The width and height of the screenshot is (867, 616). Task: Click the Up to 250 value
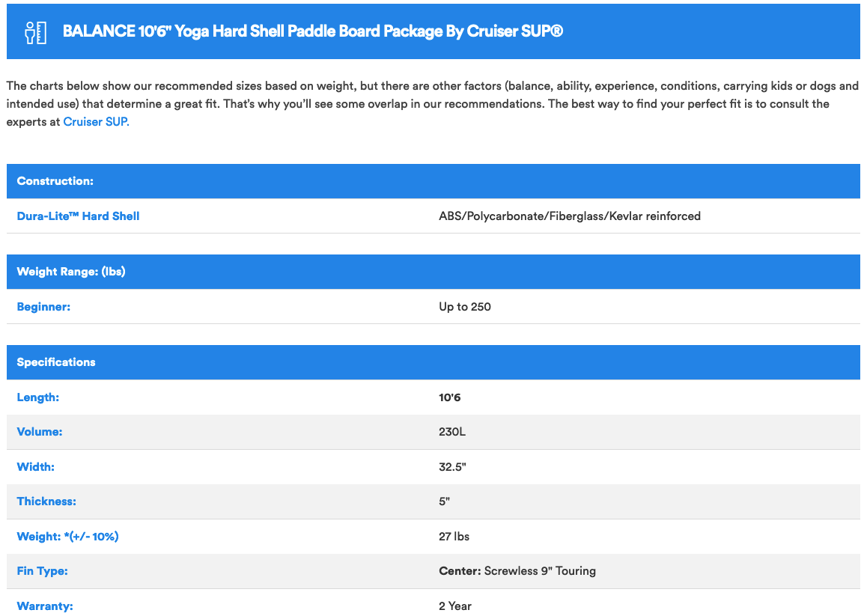pos(464,307)
